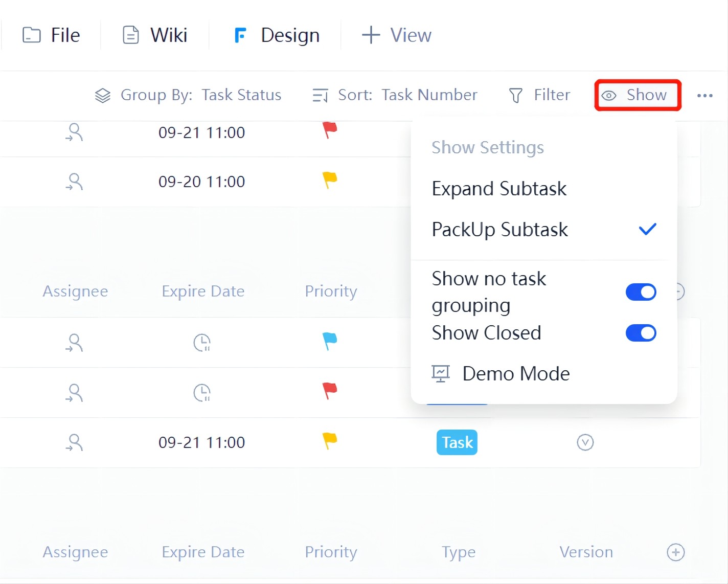Screen dimensions: 728x584
Task: Turn off the Show Closed toggle
Action: [x=641, y=333]
